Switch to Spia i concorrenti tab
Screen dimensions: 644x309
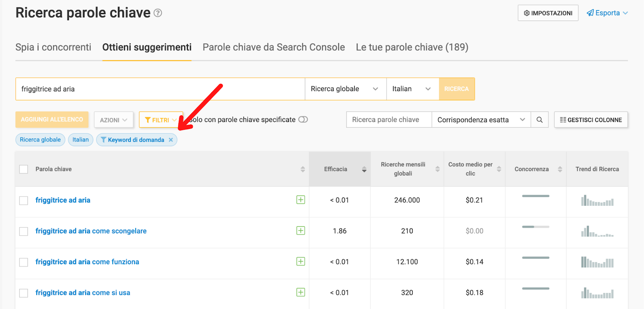[53, 47]
